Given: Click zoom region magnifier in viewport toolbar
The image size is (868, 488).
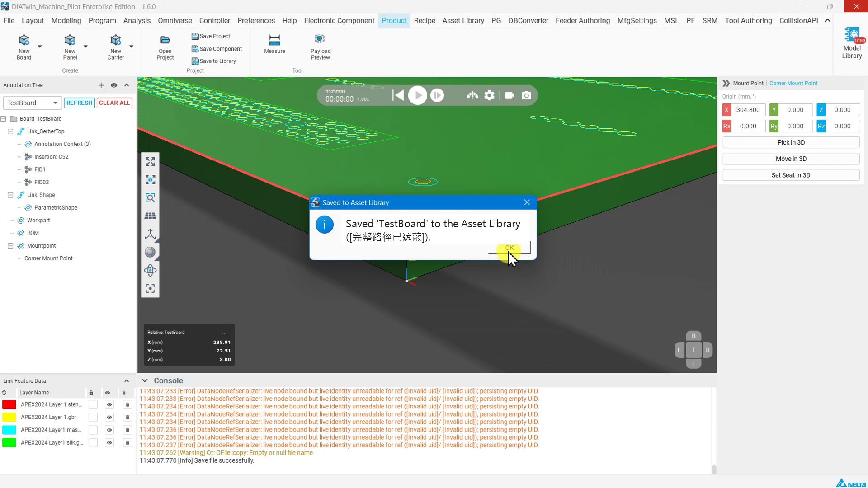Looking at the screenshot, I should coord(150,198).
